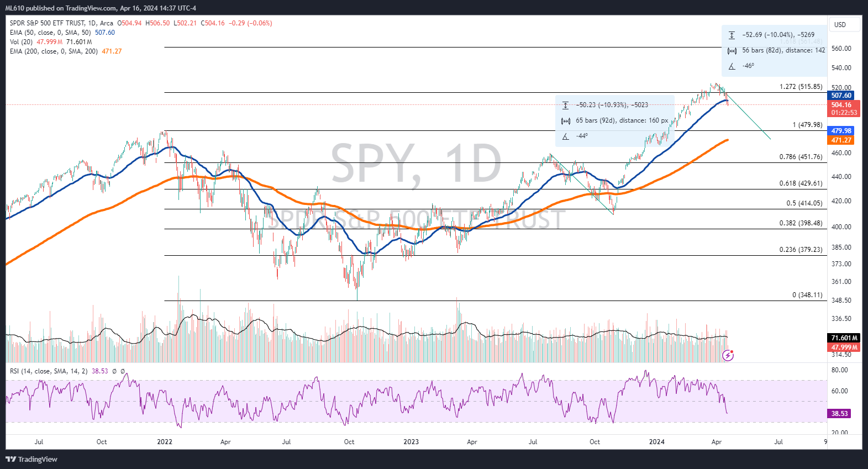
Task: Click the blue 479.98 price tag
Action: 841,131
